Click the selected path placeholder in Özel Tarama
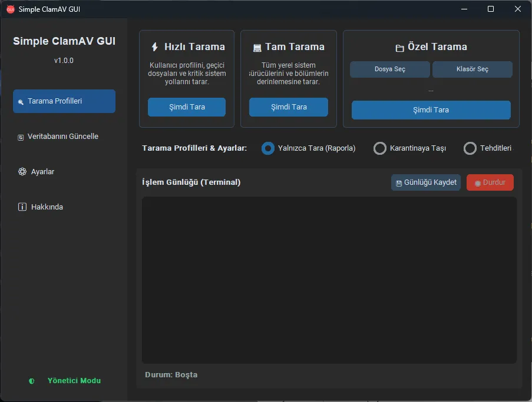This screenshot has height=402, width=532. point(431,90)
